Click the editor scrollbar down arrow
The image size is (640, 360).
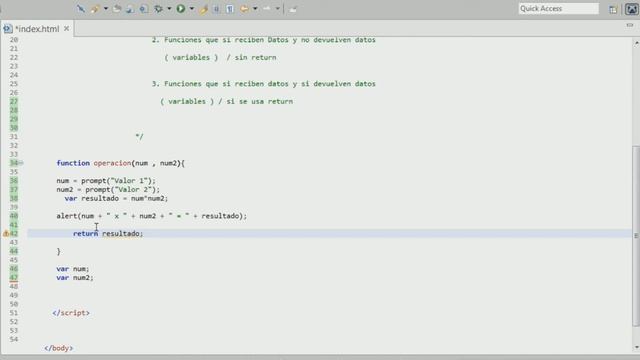pos(636,348)
